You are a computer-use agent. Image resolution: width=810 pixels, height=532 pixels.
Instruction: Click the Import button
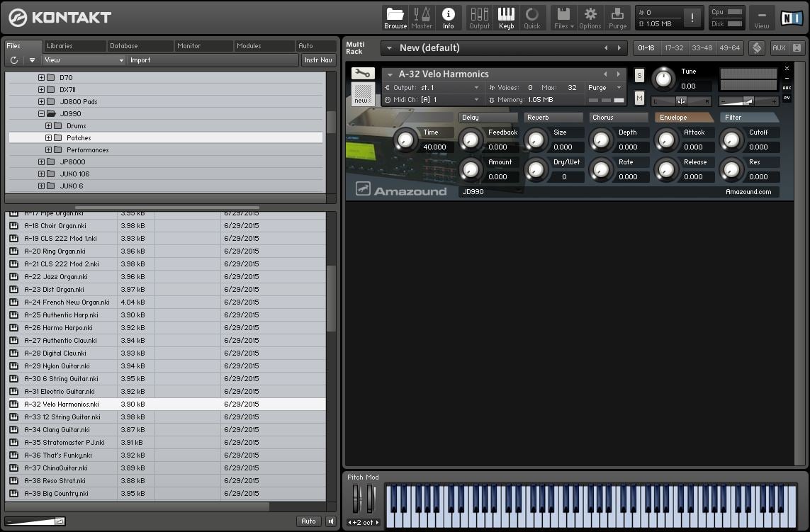(140, 60)
